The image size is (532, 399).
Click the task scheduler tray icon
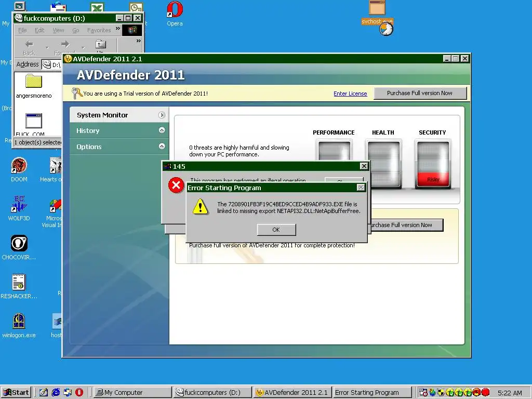[x=423, y=393]
